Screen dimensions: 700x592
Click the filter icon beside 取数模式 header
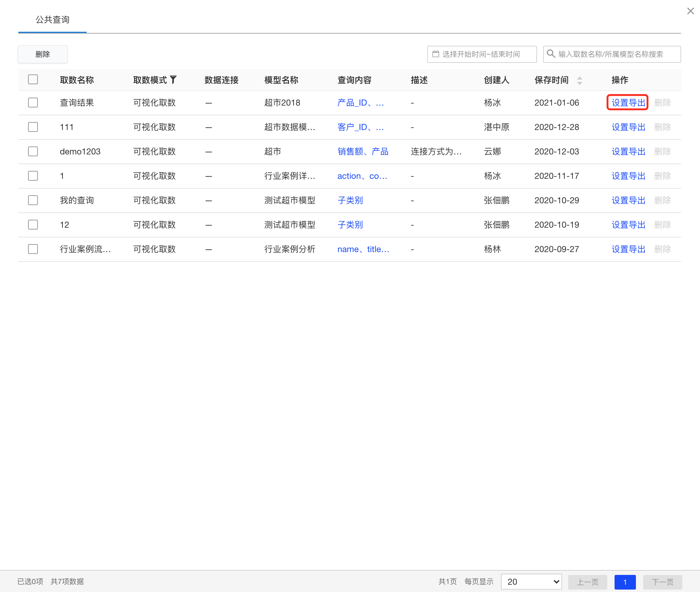coord(173,80)
